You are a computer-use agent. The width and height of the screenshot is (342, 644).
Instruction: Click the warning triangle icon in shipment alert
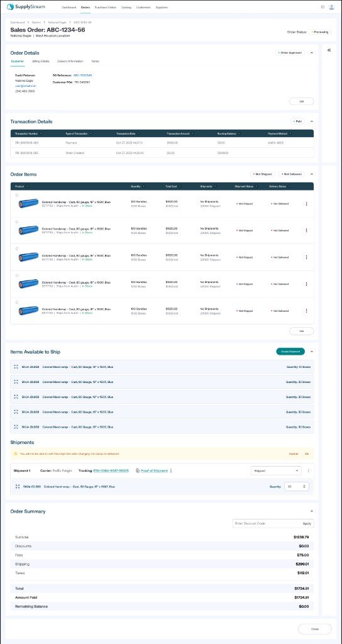pos(16,454)
